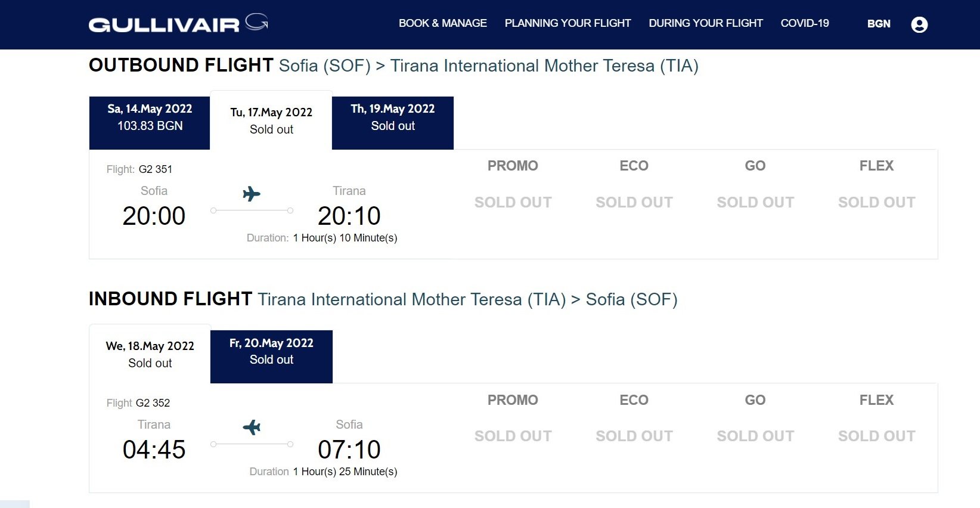Open the user account profile icon
This screenshot has width=980, height=508.
(919, 24)
